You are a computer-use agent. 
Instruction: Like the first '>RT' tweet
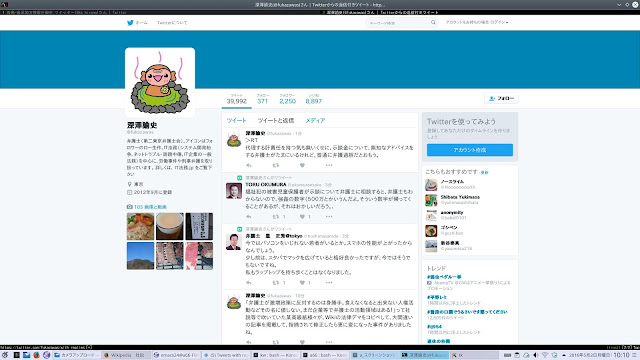[302, 165]
